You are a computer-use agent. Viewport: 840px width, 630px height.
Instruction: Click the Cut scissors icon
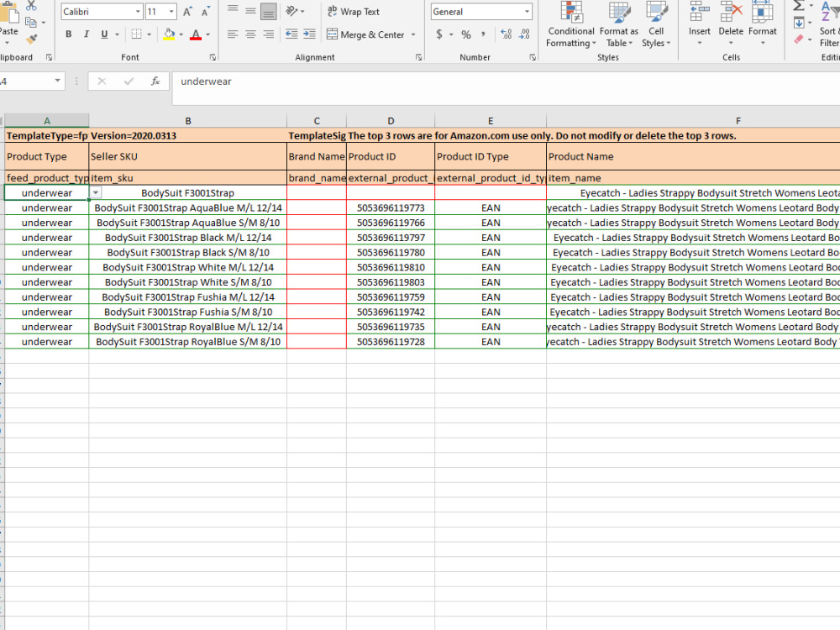pos(32,6)
